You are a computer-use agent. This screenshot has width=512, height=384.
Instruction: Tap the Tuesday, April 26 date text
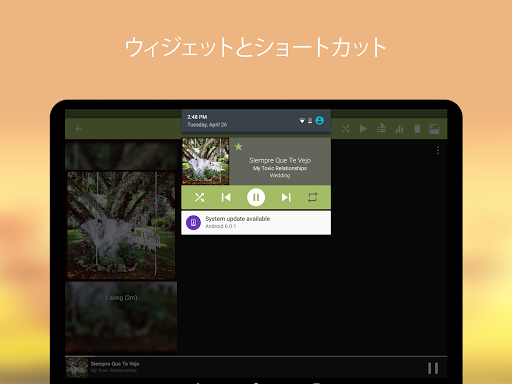point(207,125)
